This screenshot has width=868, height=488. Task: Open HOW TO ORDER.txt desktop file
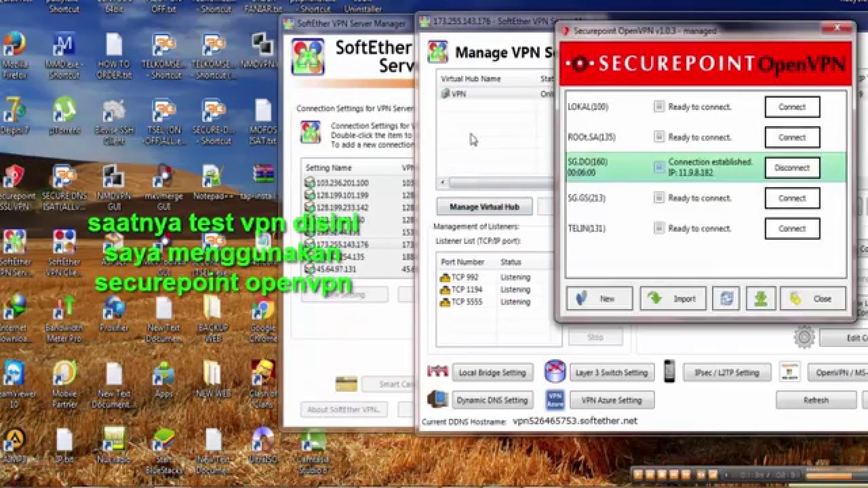pos(114,56)
